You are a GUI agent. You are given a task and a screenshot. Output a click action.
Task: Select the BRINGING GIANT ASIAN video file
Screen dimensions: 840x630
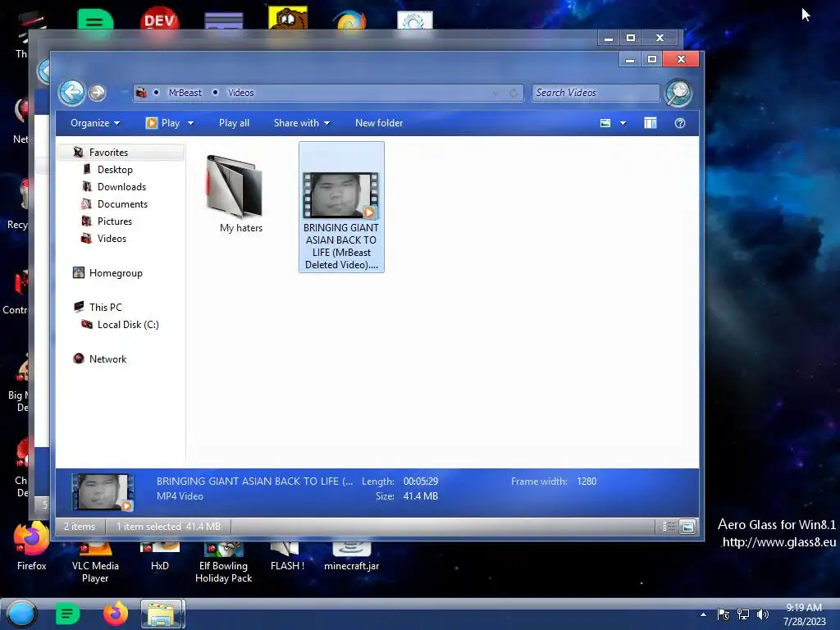341,208
